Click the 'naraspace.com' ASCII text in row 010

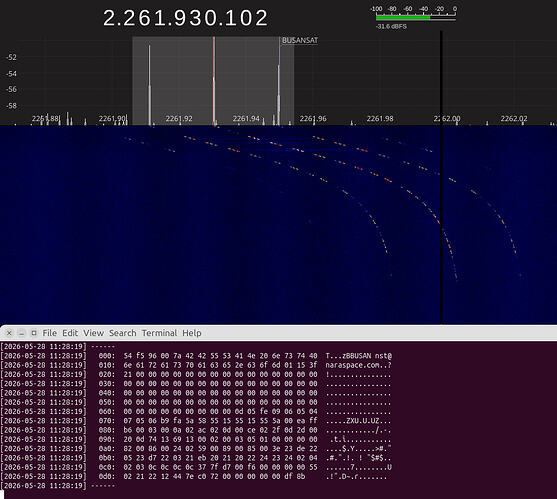click(x=352, y=365)
